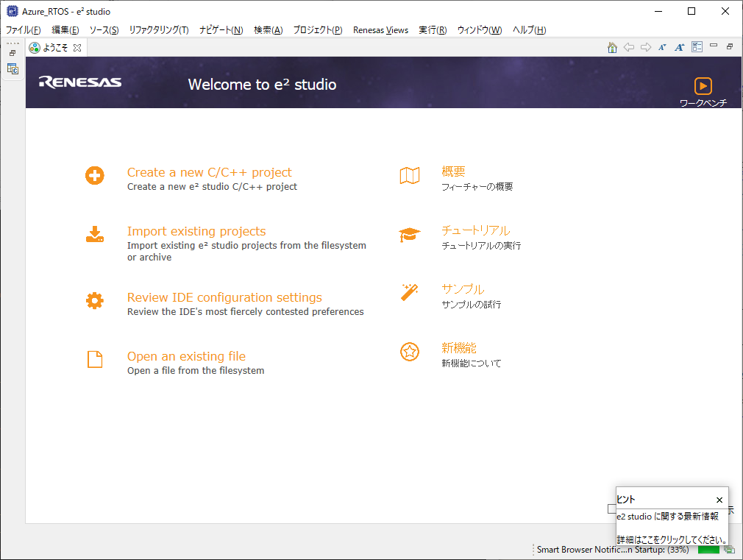Screen dimensions: 743x560
Task: Click Smart Browser Notification Startup status text
Action: click(x=613, y=550)
